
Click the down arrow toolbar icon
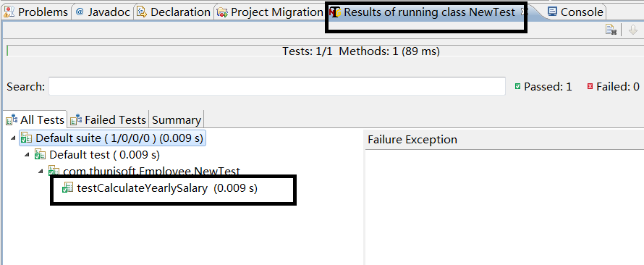tap(633, 30)
